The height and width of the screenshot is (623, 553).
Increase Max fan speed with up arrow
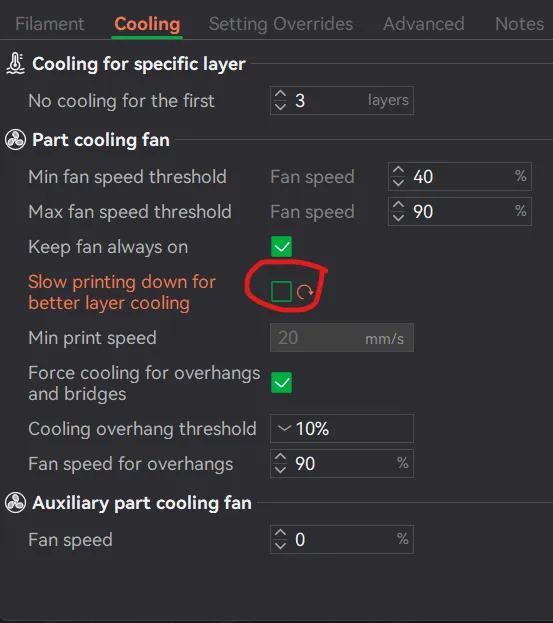click(398, 206)
